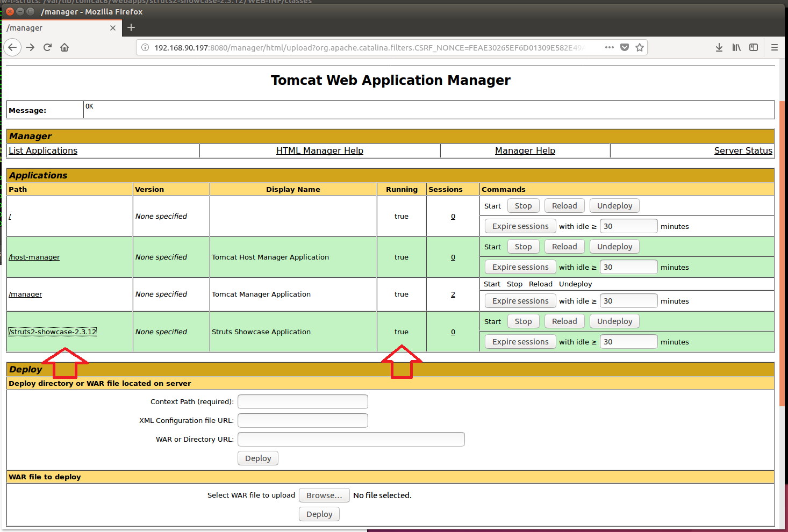Screen dimensions: 788x532
Task: Click the idle minutes field for root "/"
Action: 629,226
